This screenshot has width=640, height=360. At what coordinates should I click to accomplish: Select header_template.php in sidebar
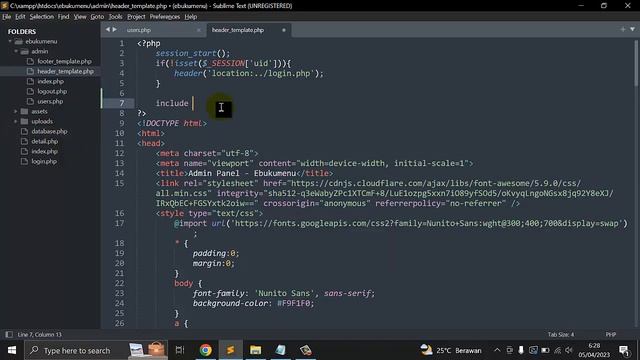click(x=65, y=71)
